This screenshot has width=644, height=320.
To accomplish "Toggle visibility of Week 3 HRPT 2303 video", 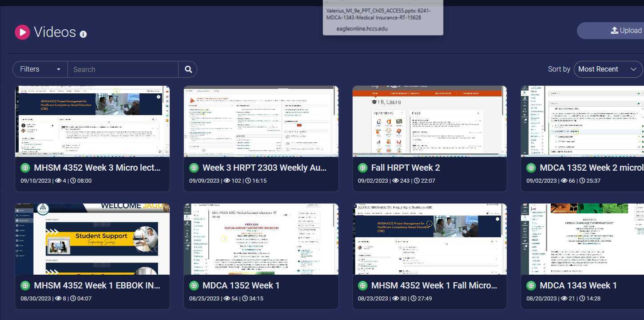I will [194, 168].
